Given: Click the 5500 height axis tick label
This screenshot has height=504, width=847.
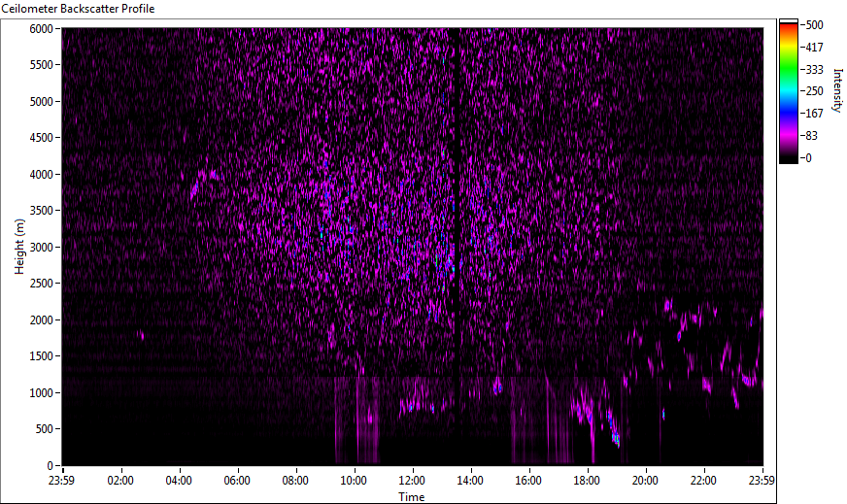Looking at the screenshot, I should (41, 65).
